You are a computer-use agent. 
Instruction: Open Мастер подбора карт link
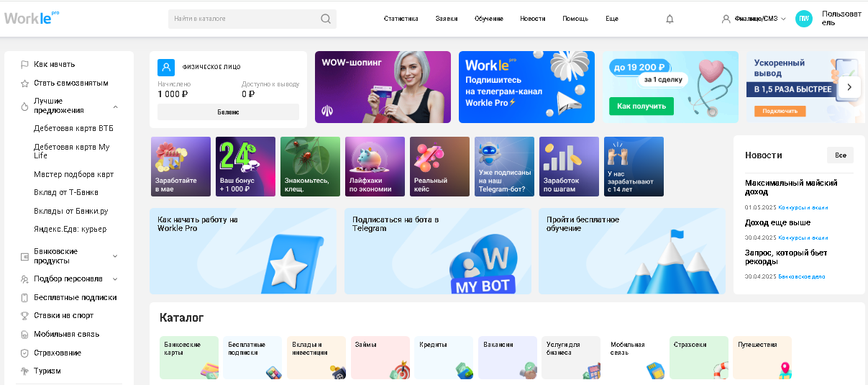73,175
